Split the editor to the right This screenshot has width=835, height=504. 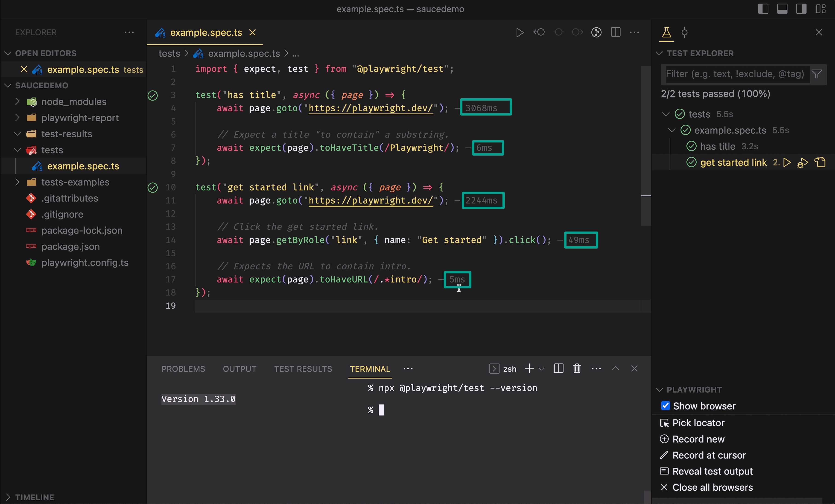tap(615, 32)
